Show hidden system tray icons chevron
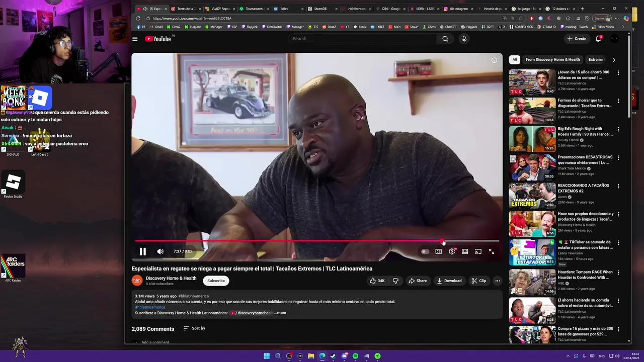The height and width of the screenshot is (362, 644). click(569, 356)
